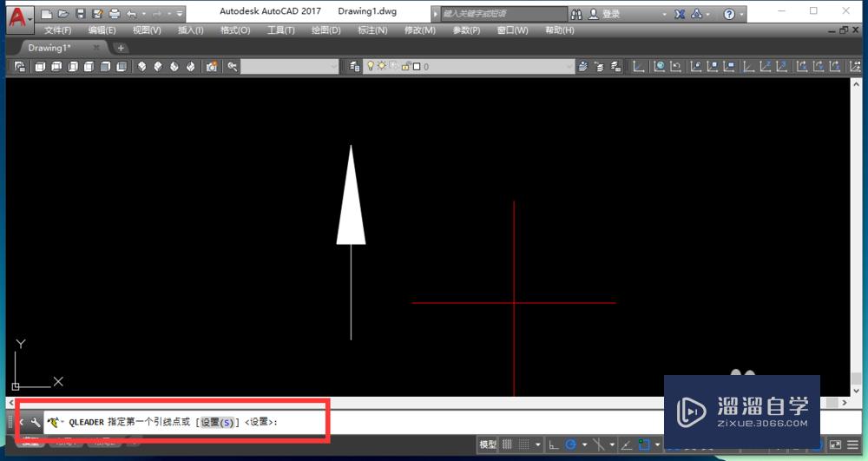Screen dimensions: 868x461
Task: Expand the undo history dropdown arrow
Action: pyautogui.click(x=144, y=14)
